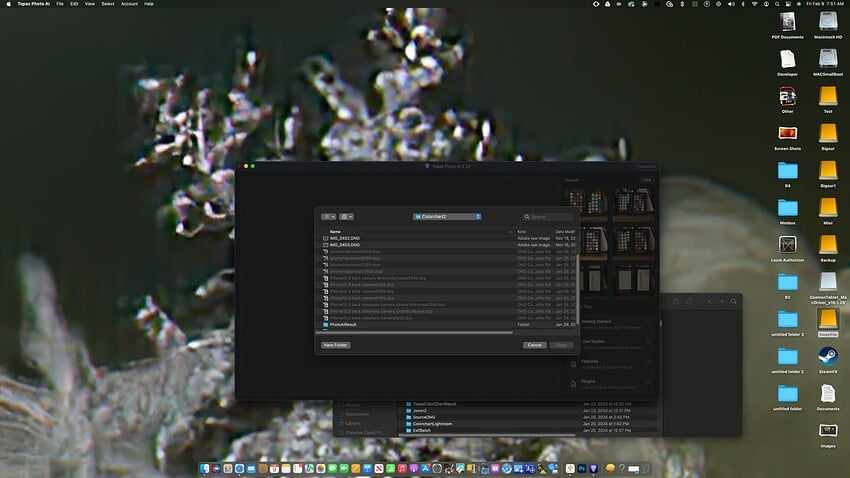
Task: Open the Select menu
Action: [108, 4]
